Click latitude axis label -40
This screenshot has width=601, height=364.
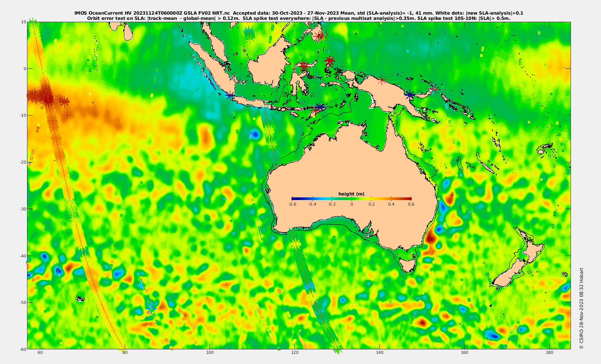pyautogui.click(x=22, y=256)
